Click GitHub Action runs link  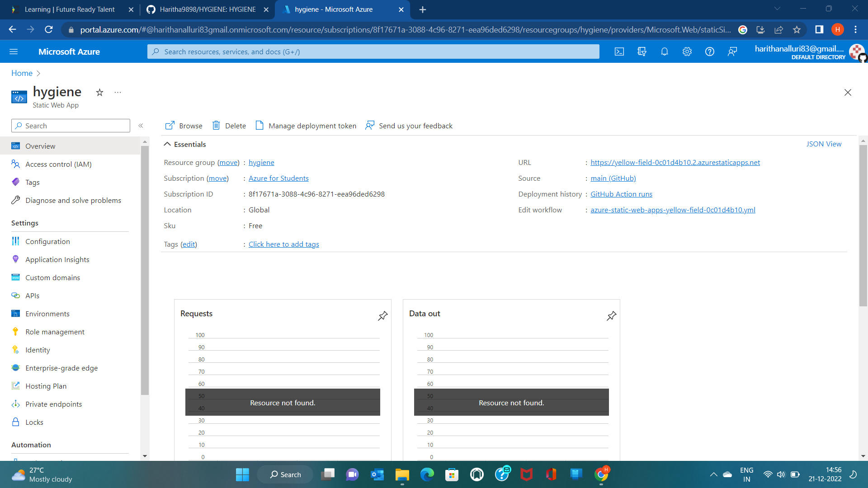click(x=621, y=194)
